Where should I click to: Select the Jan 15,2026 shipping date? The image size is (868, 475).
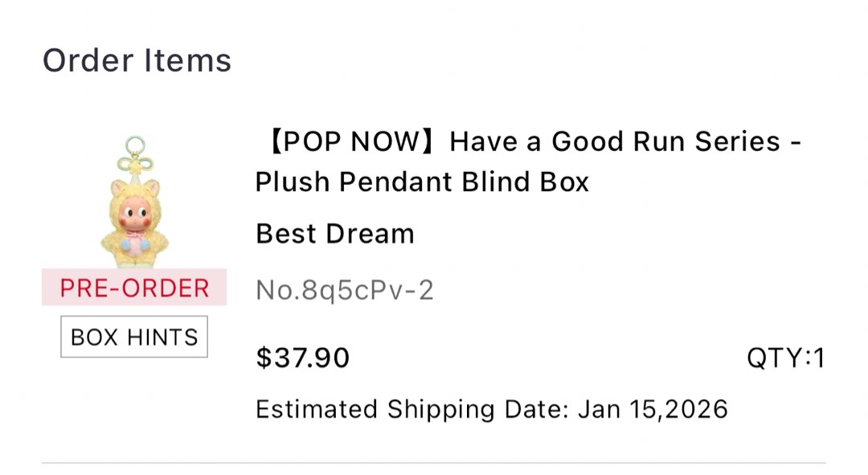click(653, 409)
